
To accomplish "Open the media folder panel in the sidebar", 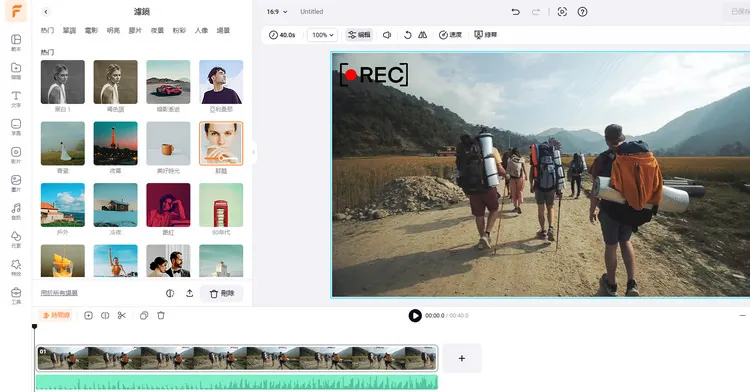I will [16, 71].
